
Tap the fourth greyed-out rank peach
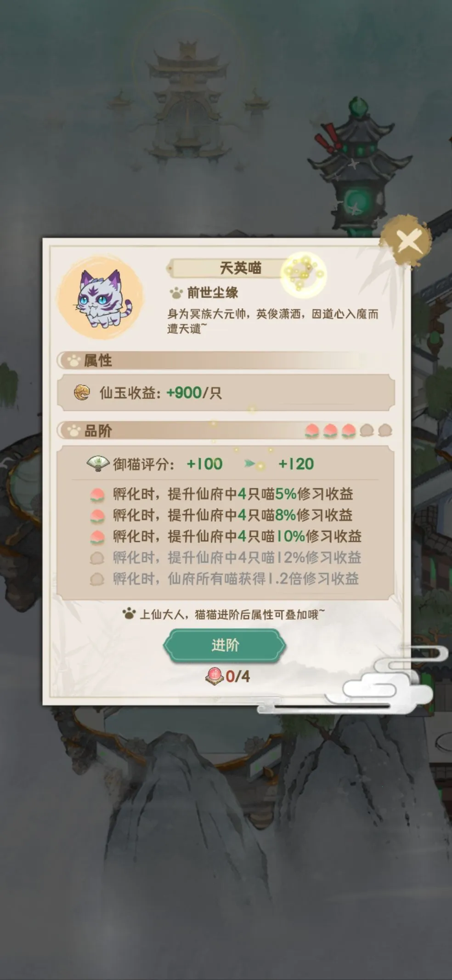pos(367,431)
